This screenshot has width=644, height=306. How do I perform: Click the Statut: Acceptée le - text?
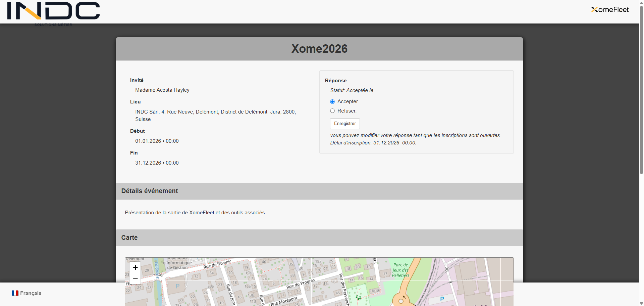(x=354, y=90)
